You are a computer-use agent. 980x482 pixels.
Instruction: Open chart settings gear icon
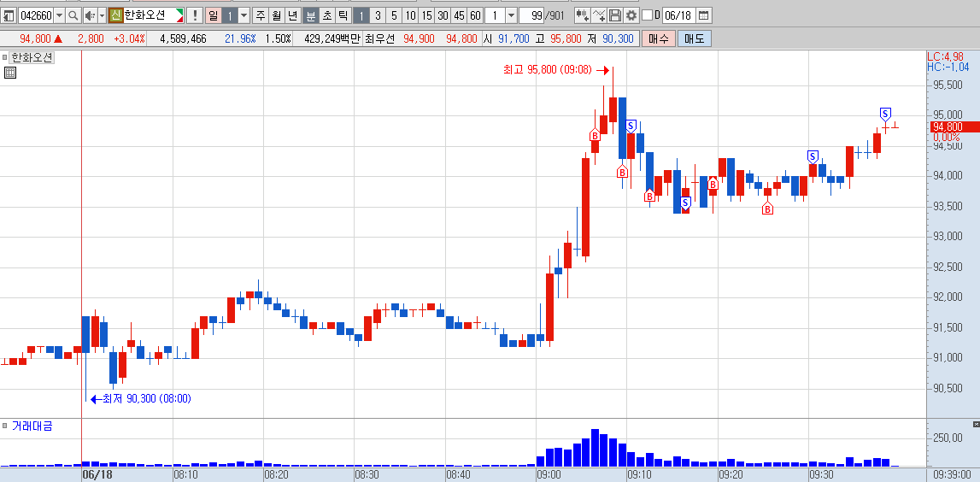[x=632, y=15]
